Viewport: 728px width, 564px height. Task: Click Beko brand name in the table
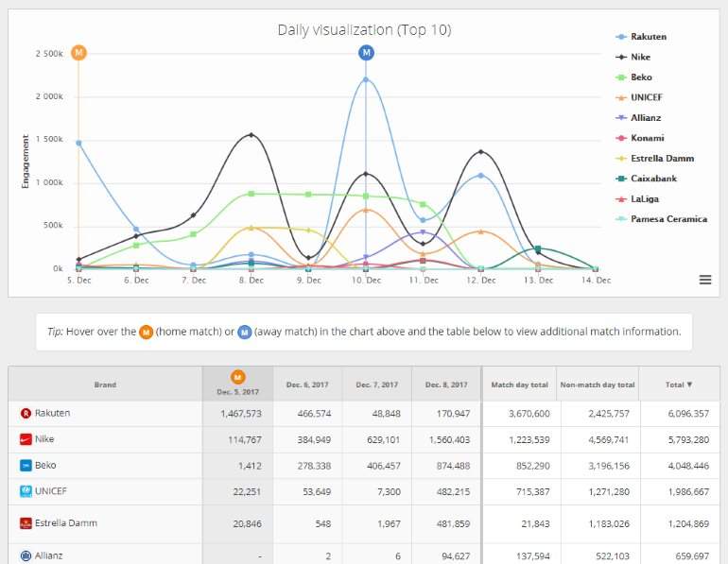pos(45,465)
